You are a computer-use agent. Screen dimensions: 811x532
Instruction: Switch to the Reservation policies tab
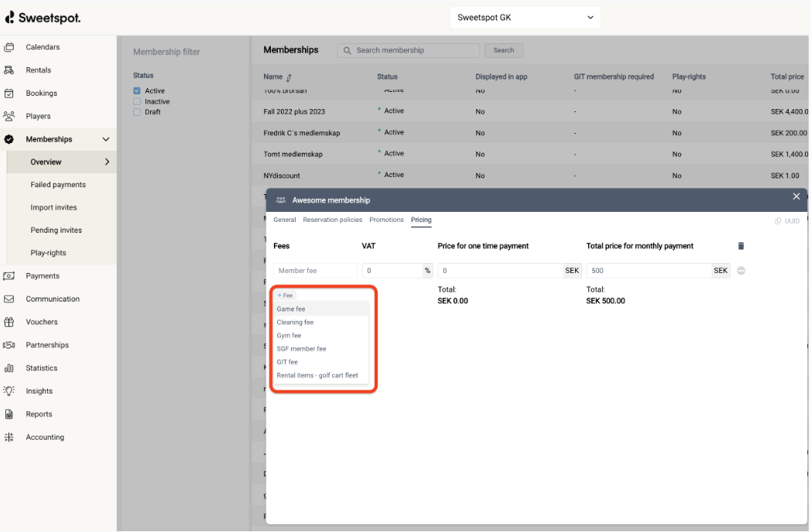click(x=332, y=220)
